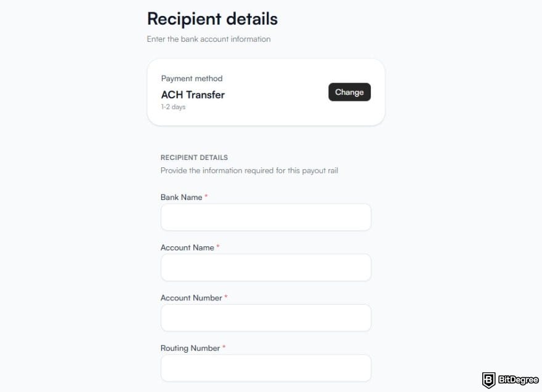Click inside the Account Name input field
This screenshot has width=542, height=392.
(x=265, y=267)
